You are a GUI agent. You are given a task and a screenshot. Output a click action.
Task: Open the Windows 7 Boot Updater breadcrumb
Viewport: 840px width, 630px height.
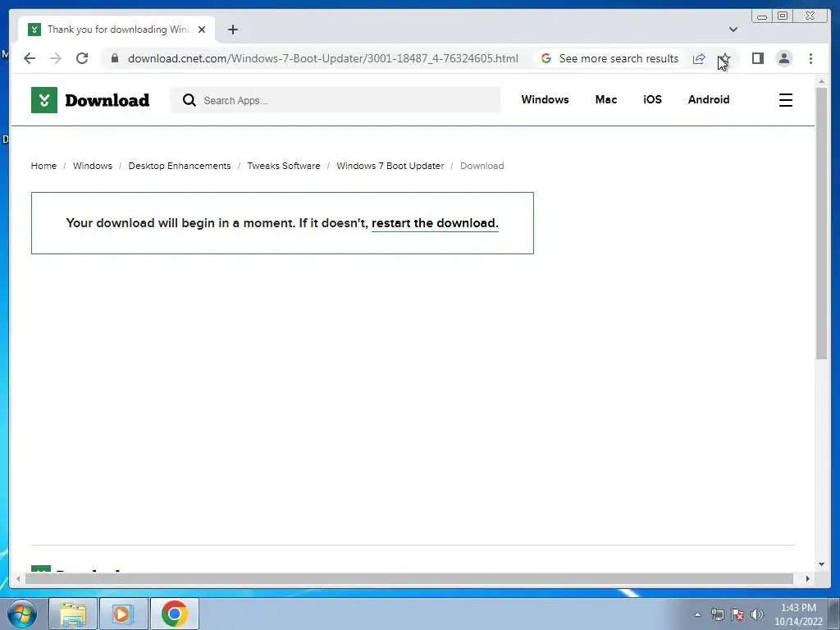pos(390,166)
